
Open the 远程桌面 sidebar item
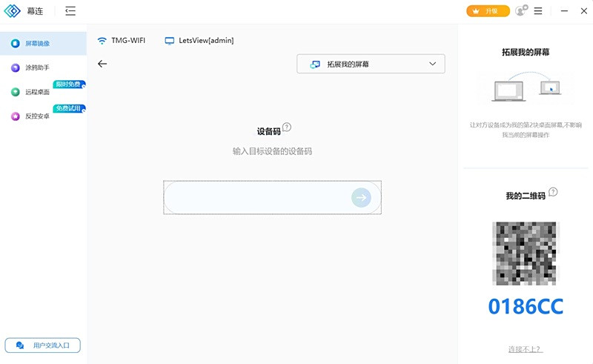click(37, 92)
